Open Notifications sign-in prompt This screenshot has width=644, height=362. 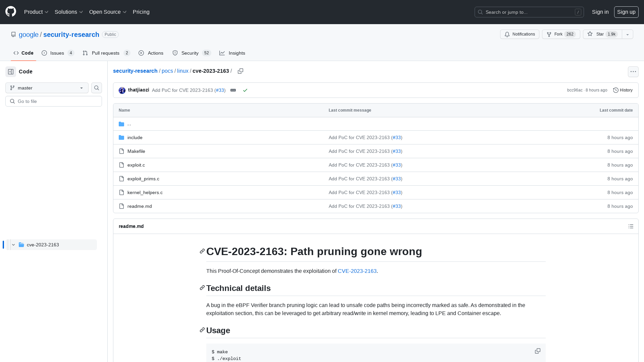click(520, 34)
